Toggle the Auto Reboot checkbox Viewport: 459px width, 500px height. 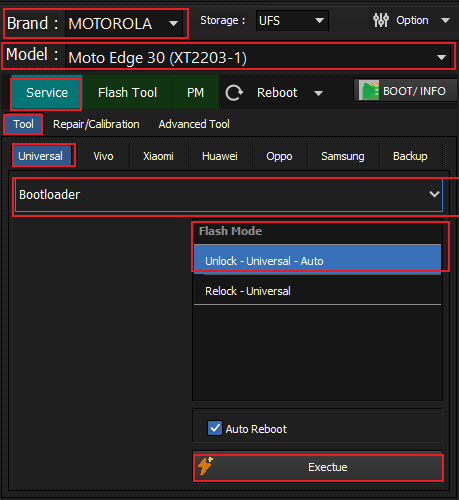(215, 428)
